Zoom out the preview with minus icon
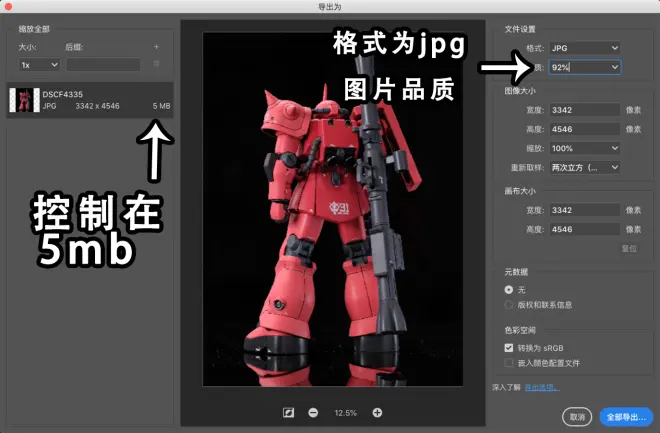Viewport: 660px width, 433px height. click(313, 413)
